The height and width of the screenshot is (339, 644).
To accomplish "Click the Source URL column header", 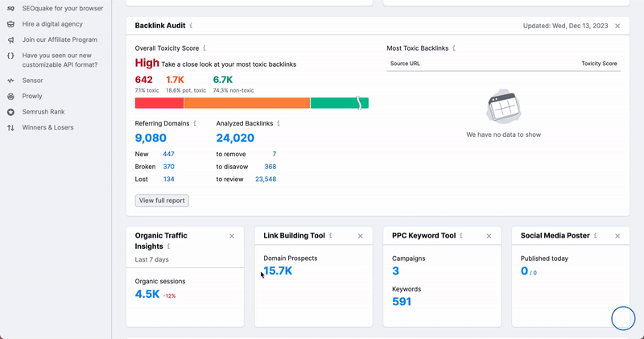I will click(x=405, y=64).
